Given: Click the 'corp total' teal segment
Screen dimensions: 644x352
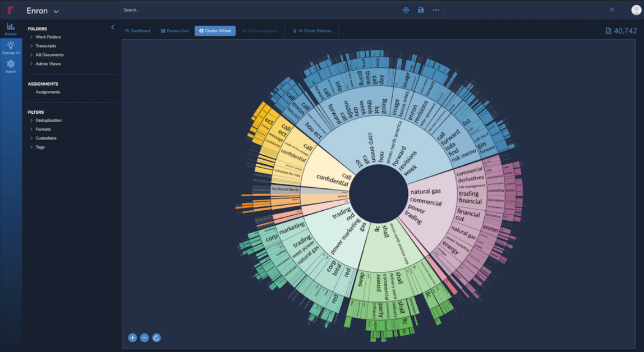Looking at the screenshot, I should pyautogui.click(x=333, y=268).
